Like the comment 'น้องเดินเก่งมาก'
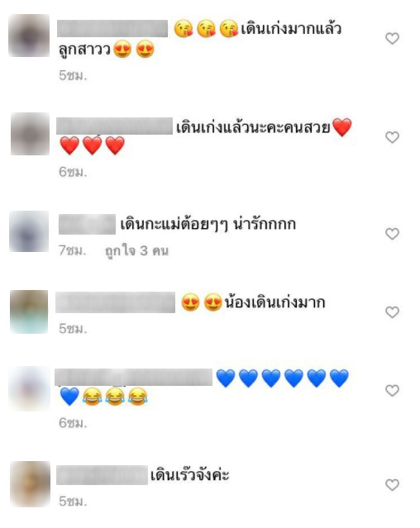This screenshot has height=528, width=420. 392,312
